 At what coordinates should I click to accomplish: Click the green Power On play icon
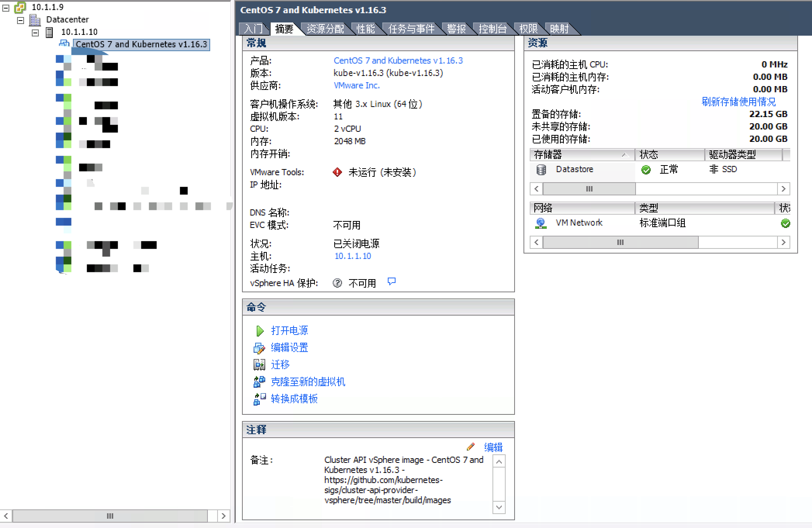tap(259, 331)
